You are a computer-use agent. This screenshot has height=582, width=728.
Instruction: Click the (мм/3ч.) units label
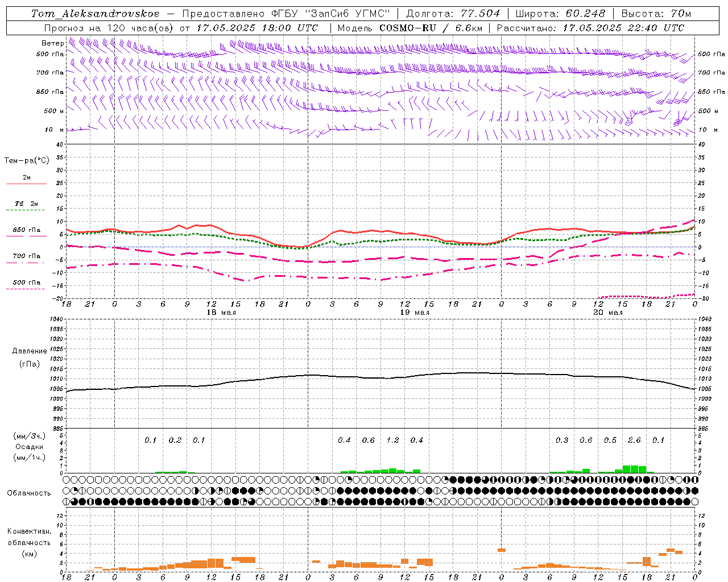[30, 436]
